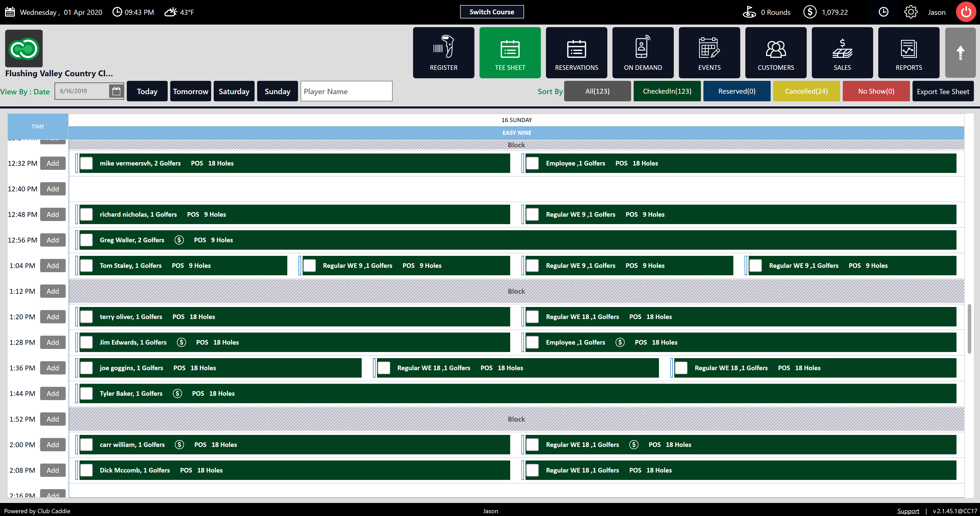Click the Block row at 1:52 PM
980x516 pixels.
click(x=516, y=419)
